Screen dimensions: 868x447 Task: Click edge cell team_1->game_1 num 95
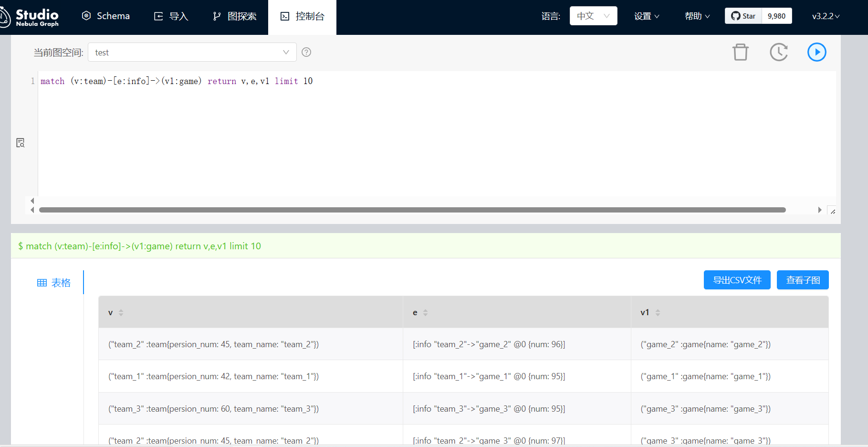[517, 376]
